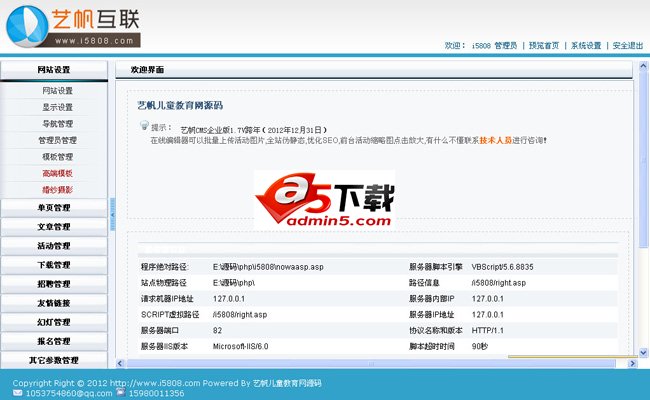
Task: Open http://www.i5808.com footer link
Action: pos(155,383)
